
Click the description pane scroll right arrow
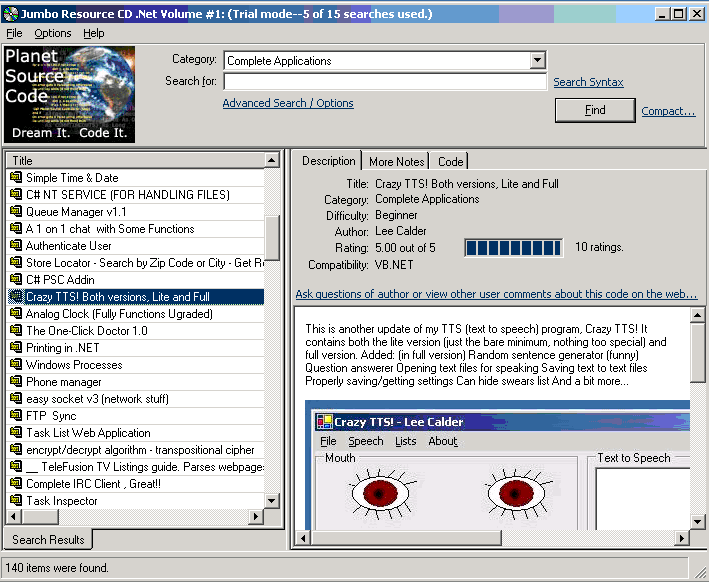(682, 538)
